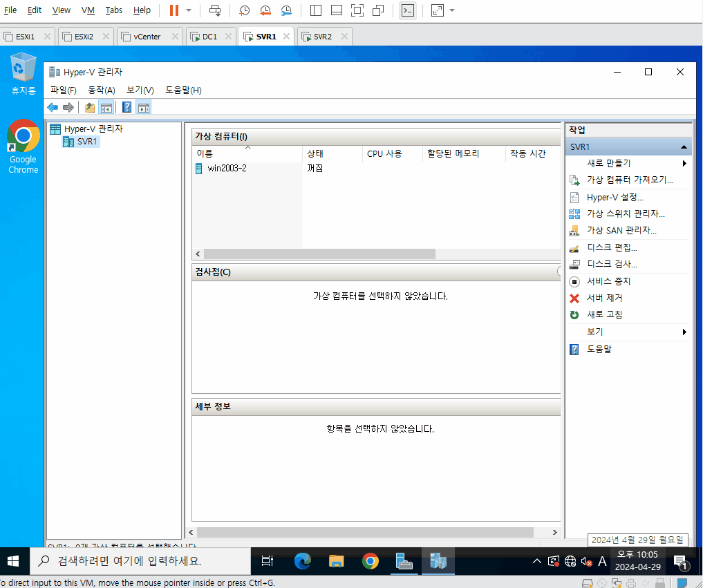This screenshot has width=703, height=588.
Task: Sort virtual machines by 상태 column
Action: [332, 153]
